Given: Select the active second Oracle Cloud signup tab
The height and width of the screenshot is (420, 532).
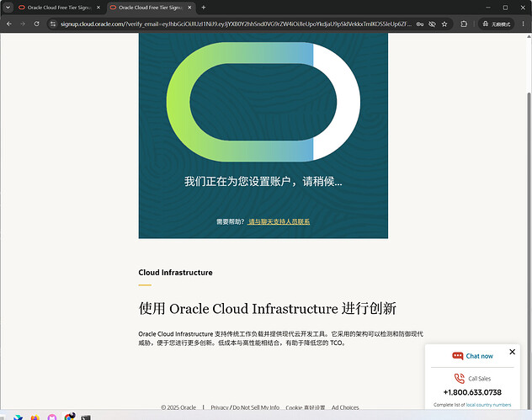Looking at the screenshot, I should click(x=151, y=8).
